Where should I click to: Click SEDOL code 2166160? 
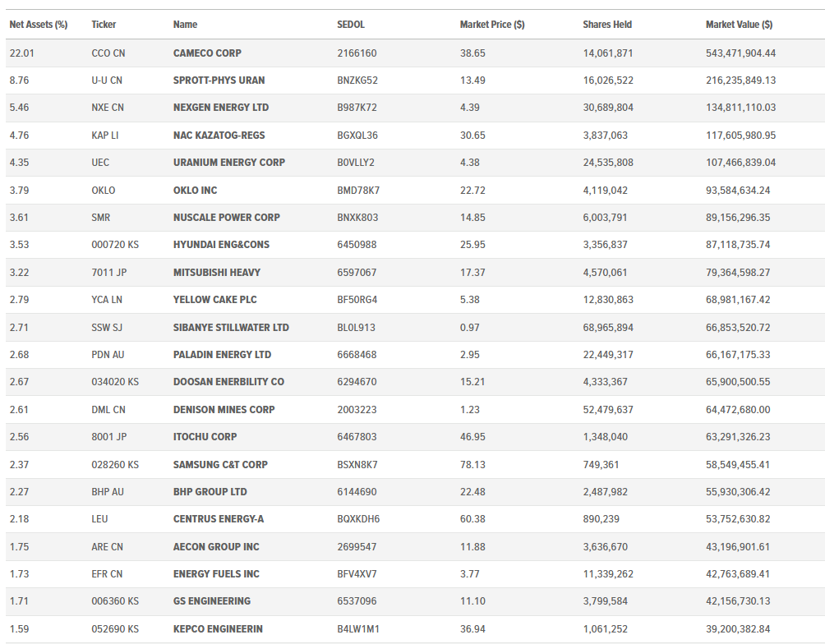357,53
